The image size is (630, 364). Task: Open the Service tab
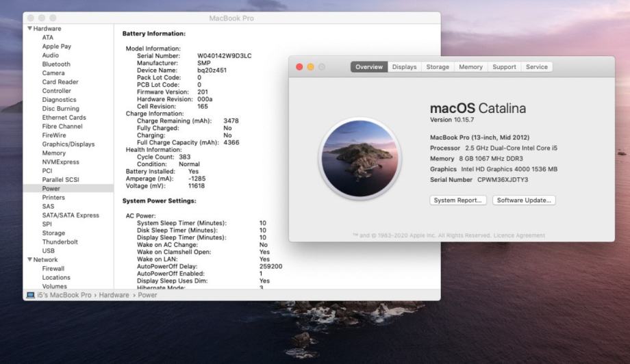pyautogui.click(x=536, y=67)
